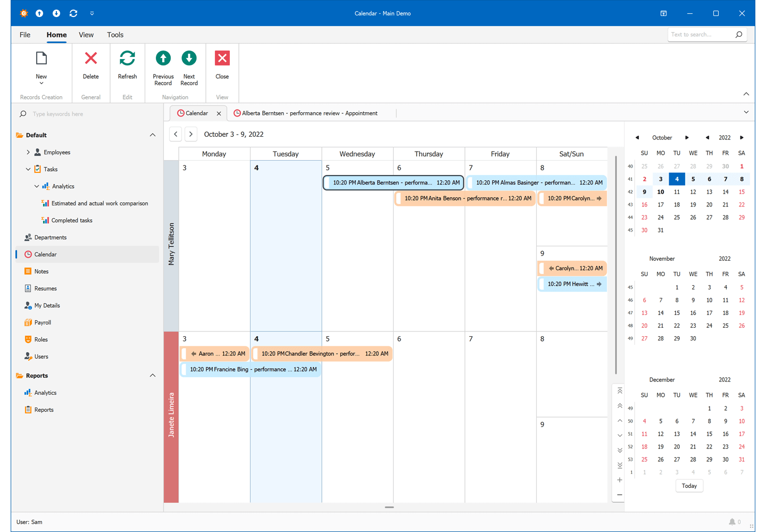Click the search magnifier in the keywords sidebar

[x=22, y=113]
